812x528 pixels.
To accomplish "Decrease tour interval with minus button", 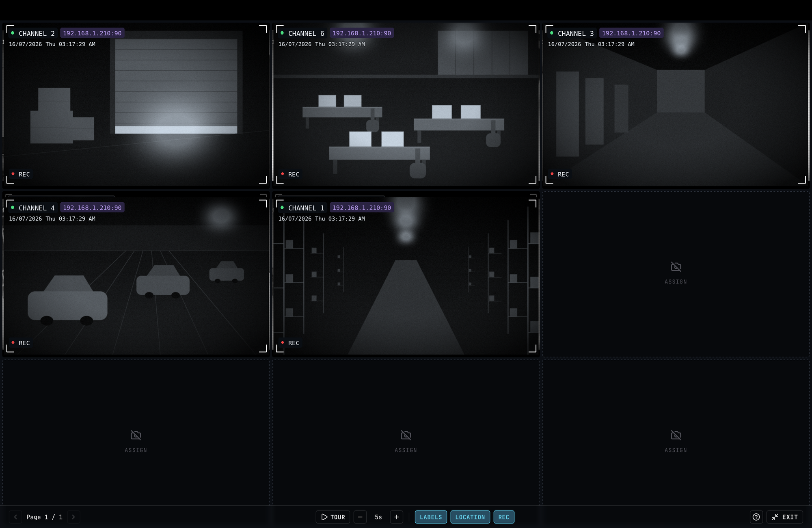I will (360, 517).
